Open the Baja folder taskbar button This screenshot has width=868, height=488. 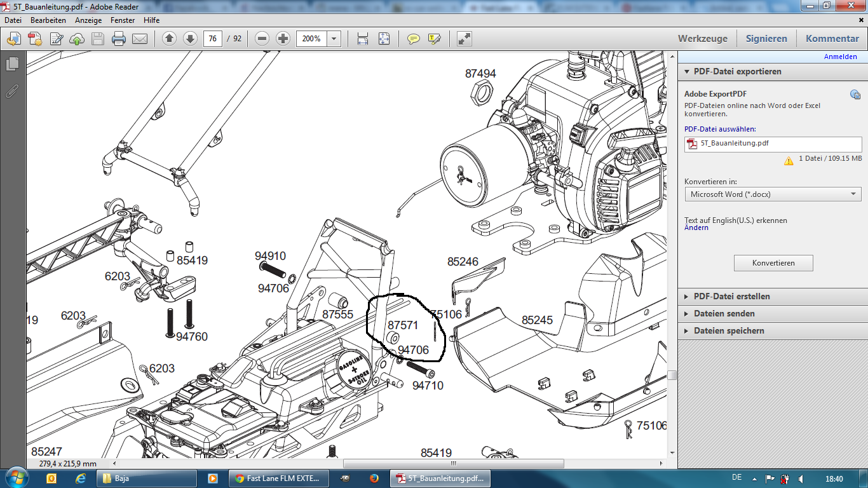(146, 478)
